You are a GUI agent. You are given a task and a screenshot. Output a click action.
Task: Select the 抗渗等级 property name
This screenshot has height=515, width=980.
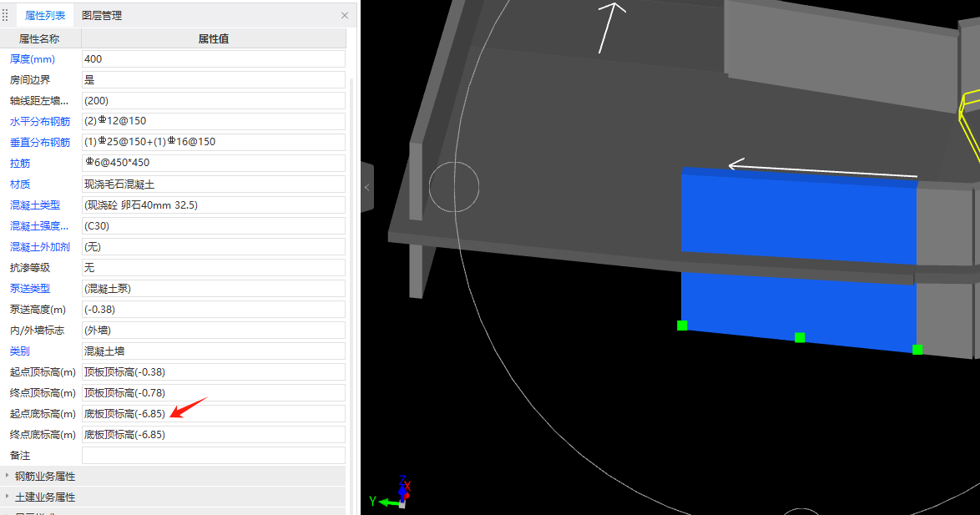(30, 267)
